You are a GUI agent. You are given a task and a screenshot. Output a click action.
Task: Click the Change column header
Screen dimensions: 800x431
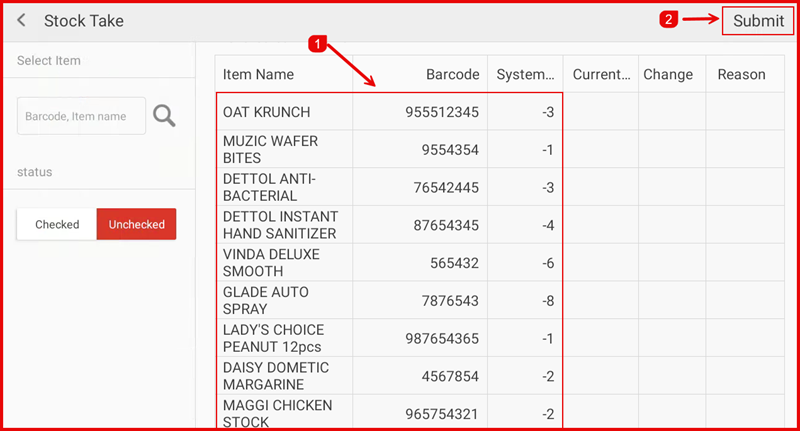pyautogui.click(x=668, y=74)
